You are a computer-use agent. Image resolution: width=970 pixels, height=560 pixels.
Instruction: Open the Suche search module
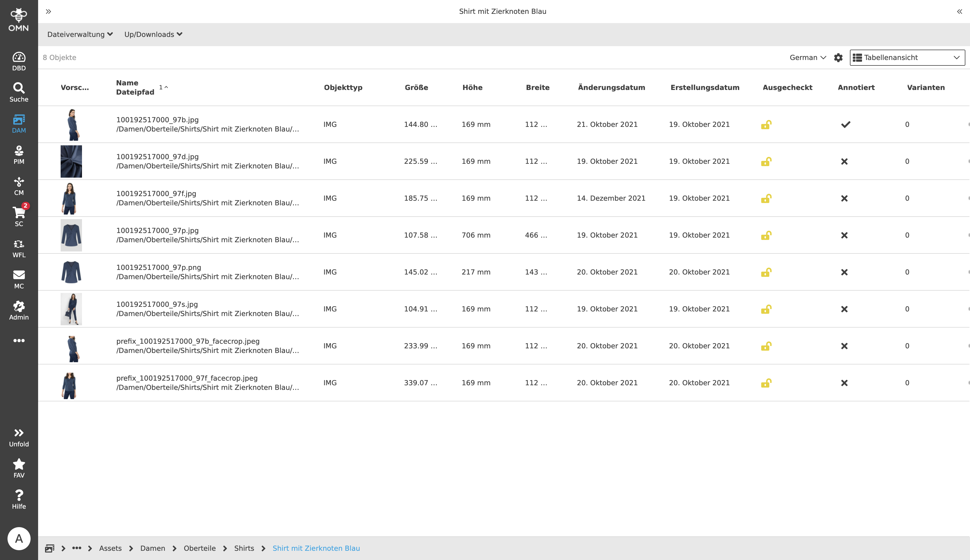pos(19,92)
